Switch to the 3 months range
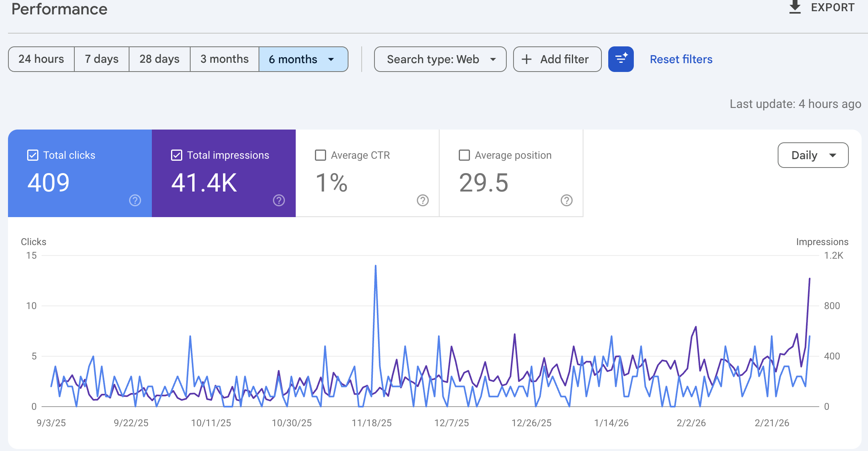Image resolution: width=868 pixels, height=451 pixels. [x=224, y=59]
